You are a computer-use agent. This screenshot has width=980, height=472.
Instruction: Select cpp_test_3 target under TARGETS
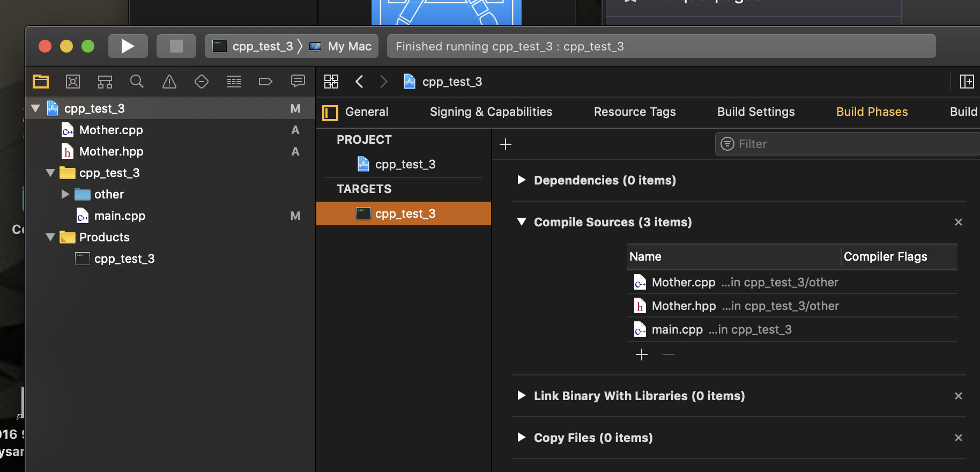point(404,213)
